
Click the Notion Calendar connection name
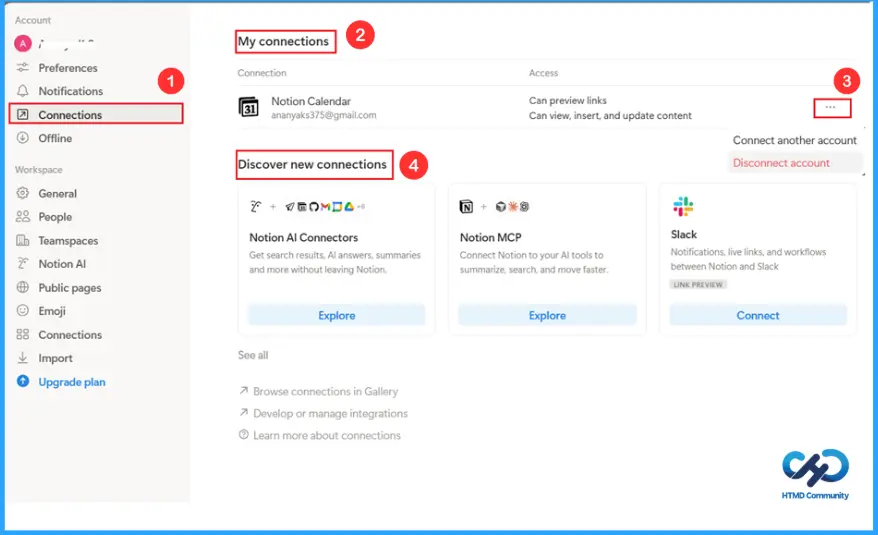coord(311,101)
